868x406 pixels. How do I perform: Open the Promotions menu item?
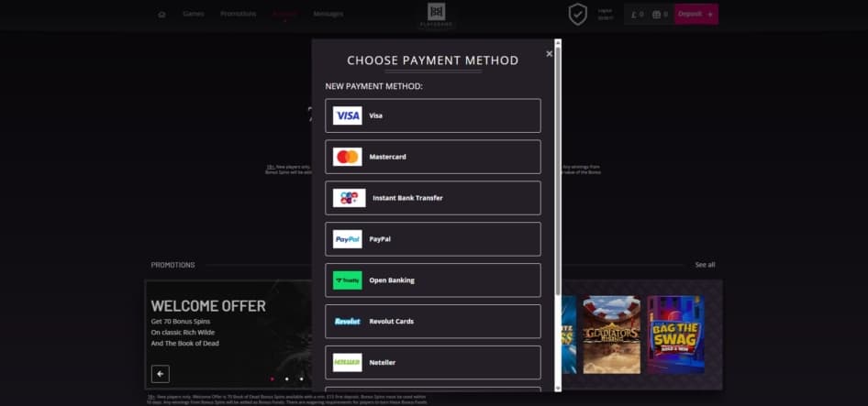[x=238, y=14]
